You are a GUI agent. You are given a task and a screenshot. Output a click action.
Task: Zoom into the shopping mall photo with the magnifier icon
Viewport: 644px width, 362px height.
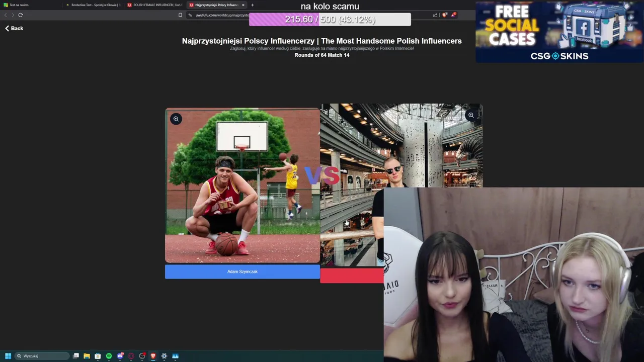coord(471,115)
